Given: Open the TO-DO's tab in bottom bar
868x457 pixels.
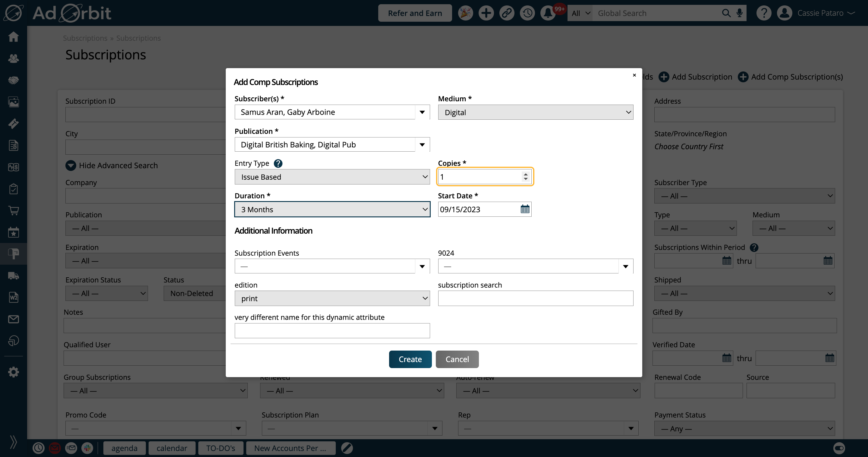Looking at the screenshot, I should click(221, 448).
